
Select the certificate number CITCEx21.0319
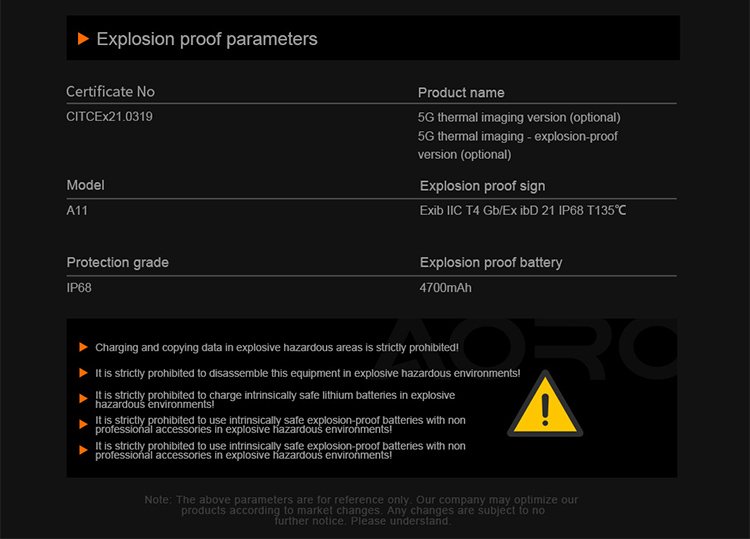click(110, 117)
